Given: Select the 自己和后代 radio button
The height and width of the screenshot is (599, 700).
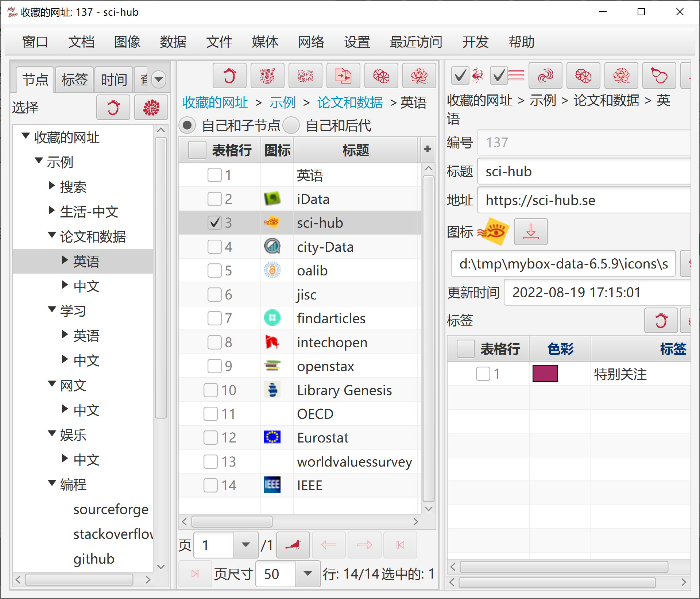Looking at the screenshot, I should (291, 125).
